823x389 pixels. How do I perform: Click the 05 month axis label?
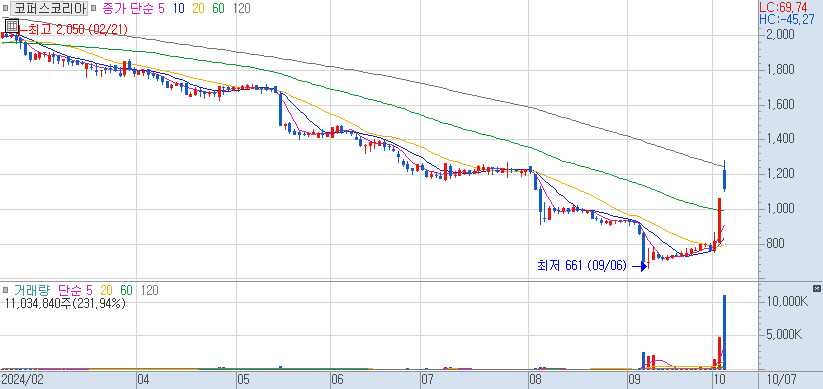[244, 379]
